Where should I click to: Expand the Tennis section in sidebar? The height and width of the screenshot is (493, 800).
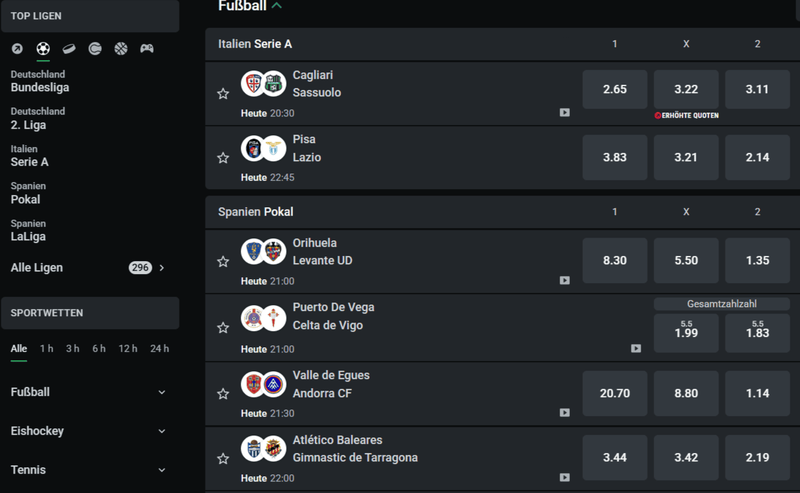coord(162,470)
